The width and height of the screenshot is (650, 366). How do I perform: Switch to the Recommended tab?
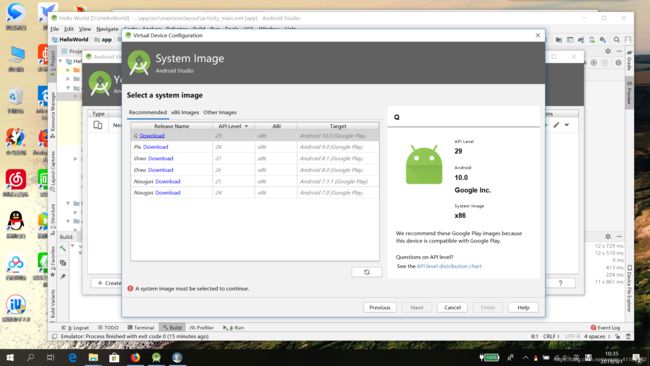click(148, 112)
